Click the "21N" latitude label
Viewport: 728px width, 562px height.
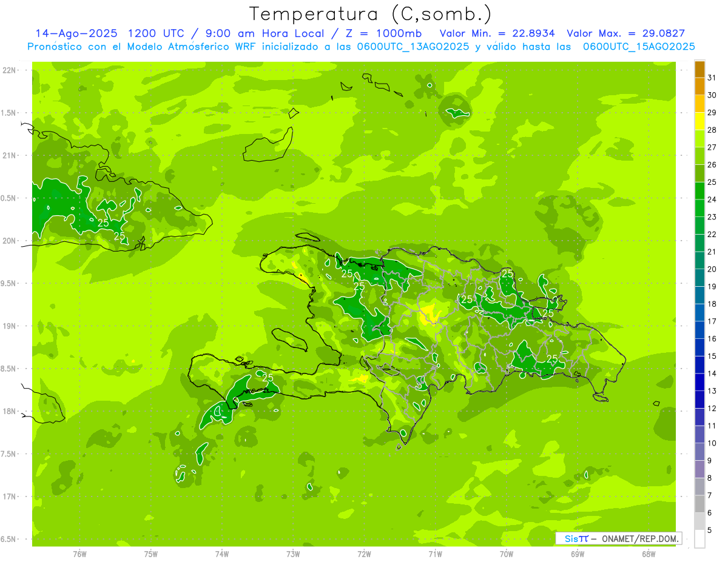10,155
